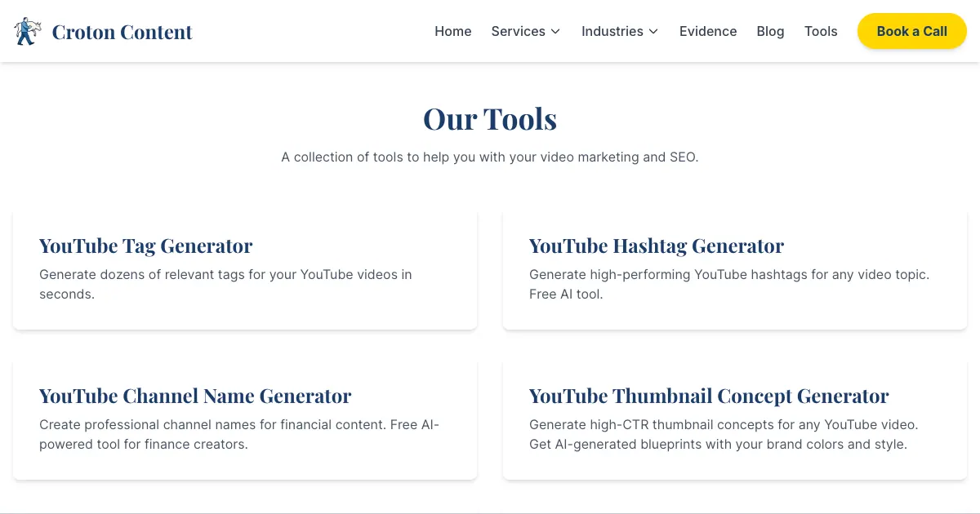The height and width of the screenshot is (514, 980).
Task: Click the Book a Call button
Action: [912, 31]
